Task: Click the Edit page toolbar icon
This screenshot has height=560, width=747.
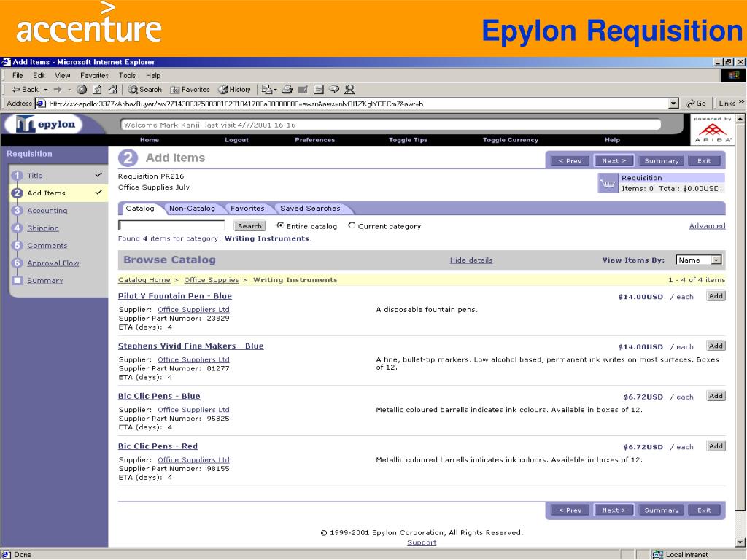Action: [x=303, y=89]
